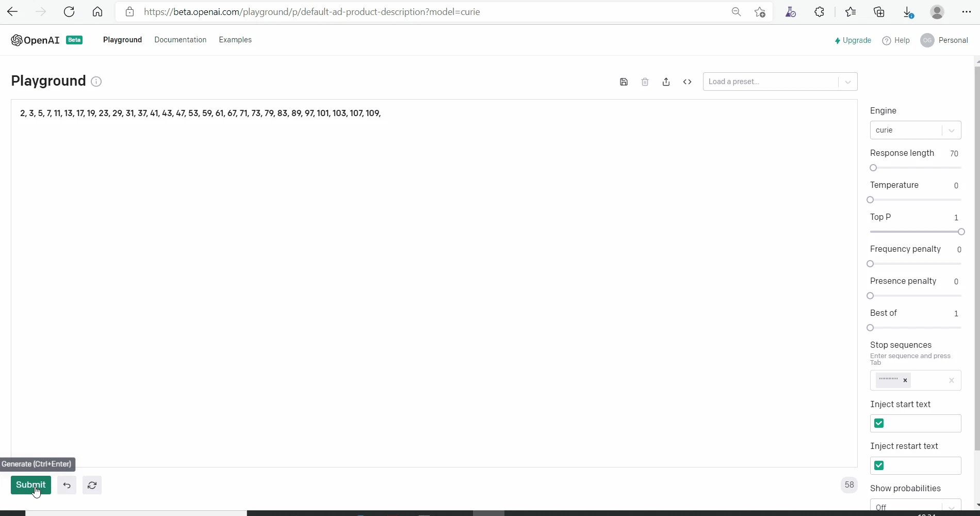This screenshot has width=980, height=516.
Task: Reload the page with refresh icon
Action: pos(69,12)
